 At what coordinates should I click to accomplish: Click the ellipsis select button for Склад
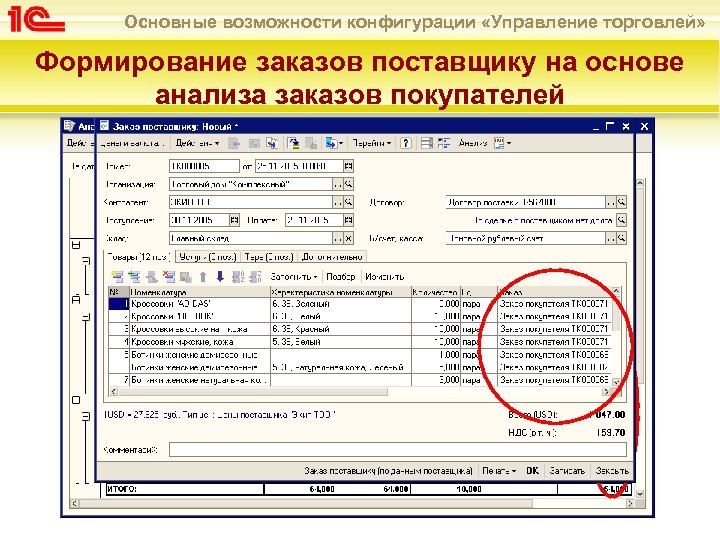pyautogui.click(x=338, y=238)
